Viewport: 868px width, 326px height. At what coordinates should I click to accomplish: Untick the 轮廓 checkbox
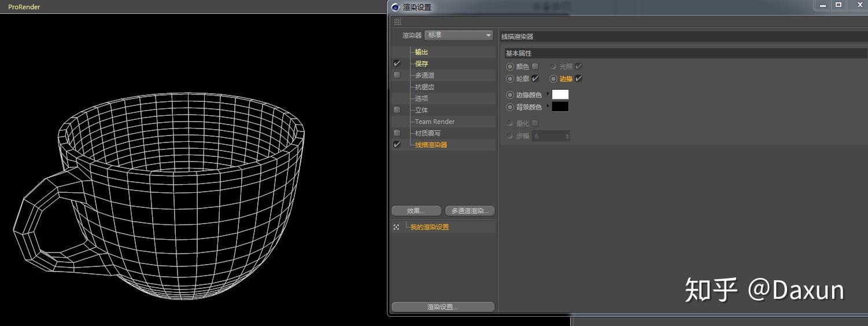click(x=535, y=79)
